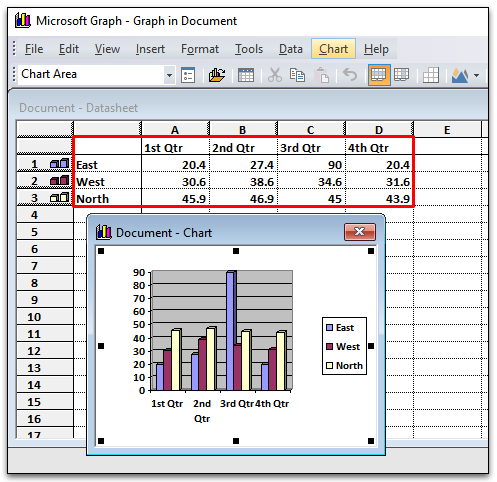Click the Undo arrow icon
Image resolution: width=497 pixels, height=482 pixels.
click(x=350, y=75)
